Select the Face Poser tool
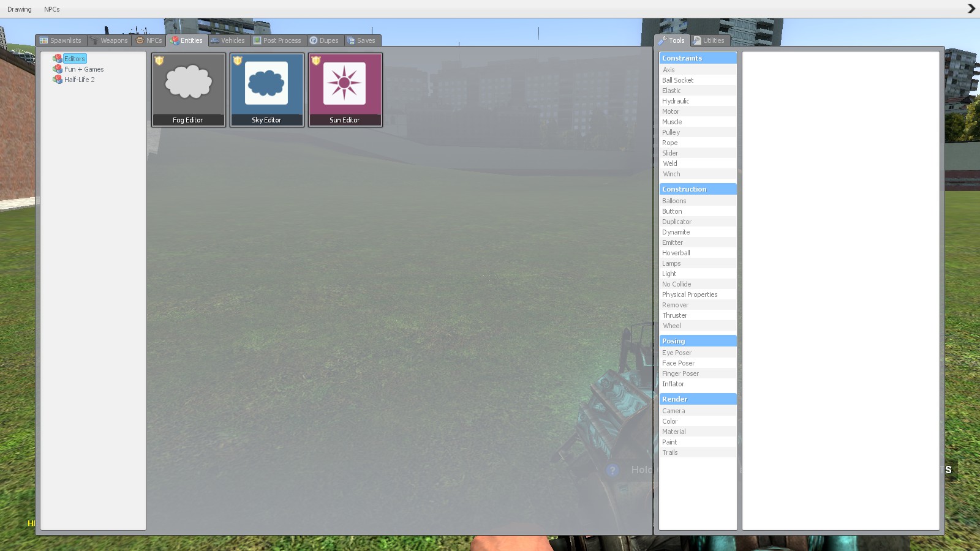The width and height of the screenshot is (980, 551). (698, 363)
